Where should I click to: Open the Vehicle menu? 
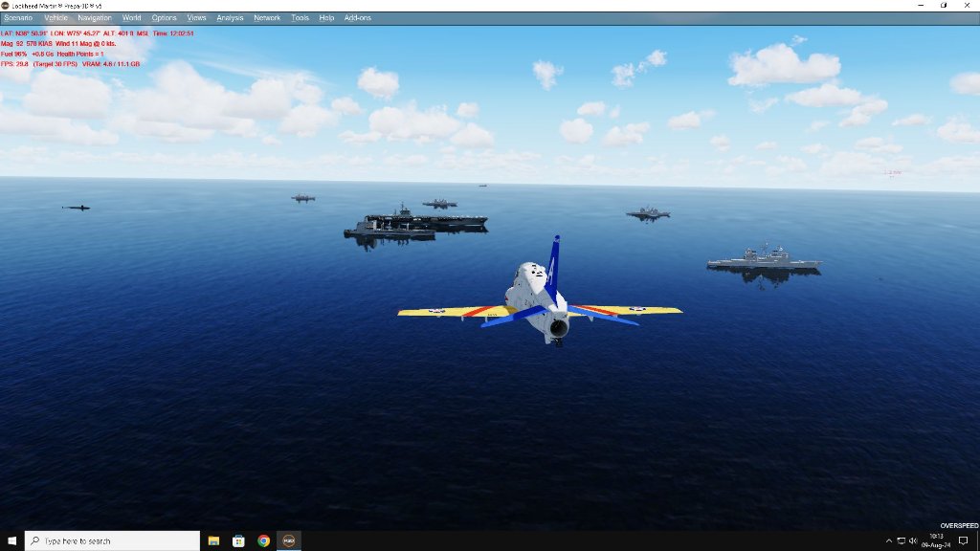coord(56,18)
